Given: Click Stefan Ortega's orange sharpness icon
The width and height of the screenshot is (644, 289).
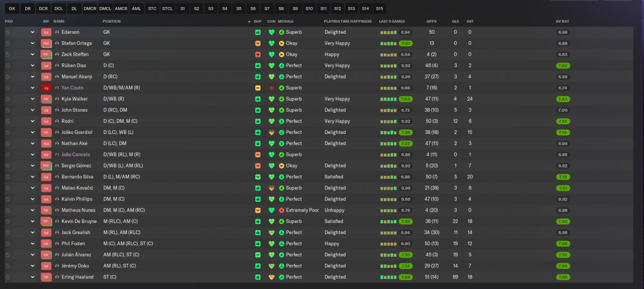Looking at the screenshot, I should coord(258,43).
